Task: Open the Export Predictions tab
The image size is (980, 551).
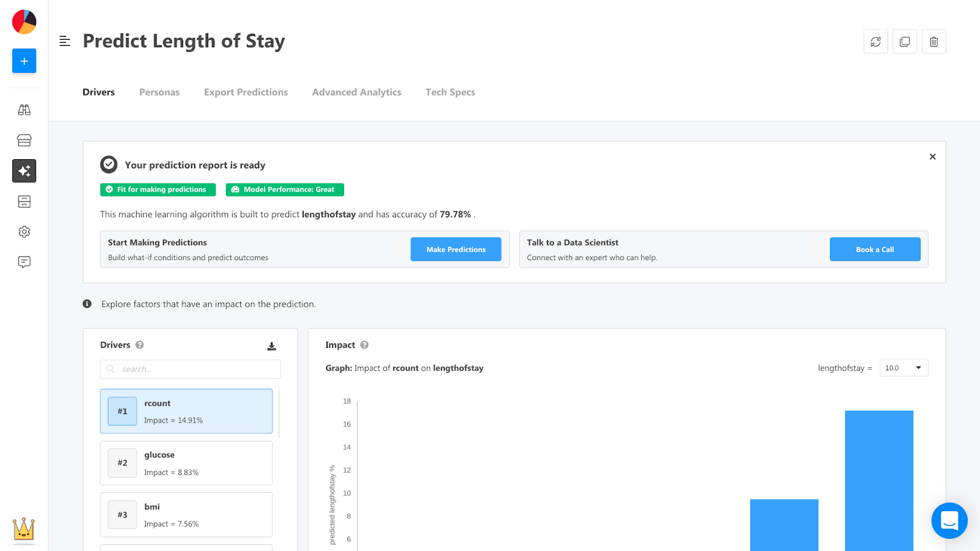Action: point(246,92)
